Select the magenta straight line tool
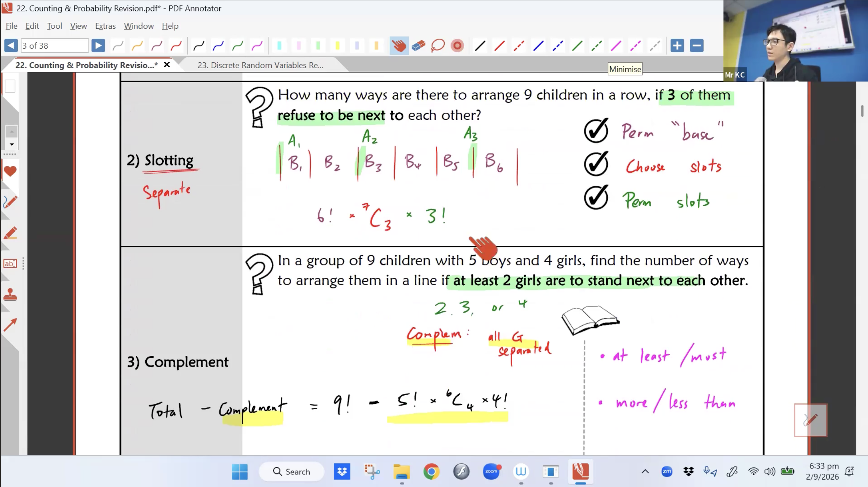This screenshot has width=868, height=487. pyautogui.click(x=616, y=46)
